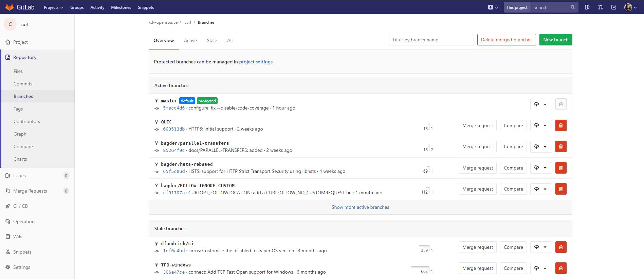Click Show more active branches link

[360, 207]
